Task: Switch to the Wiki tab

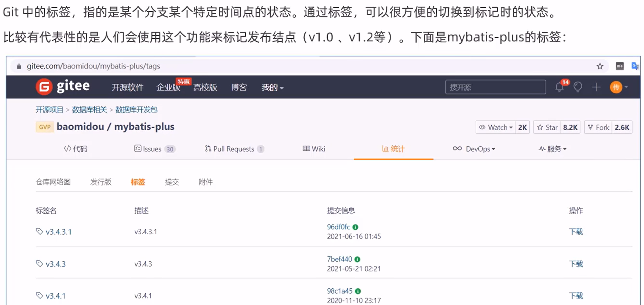Action: point(314,149)
